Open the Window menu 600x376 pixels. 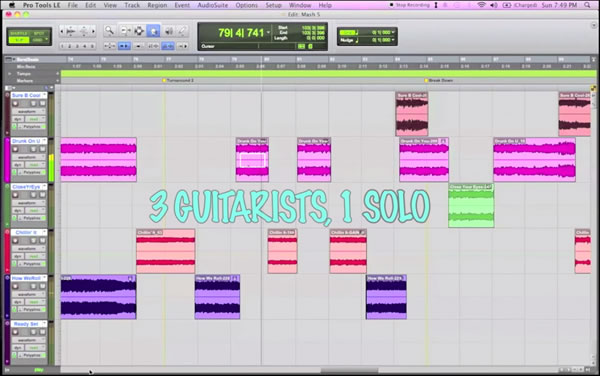point(300,5)
